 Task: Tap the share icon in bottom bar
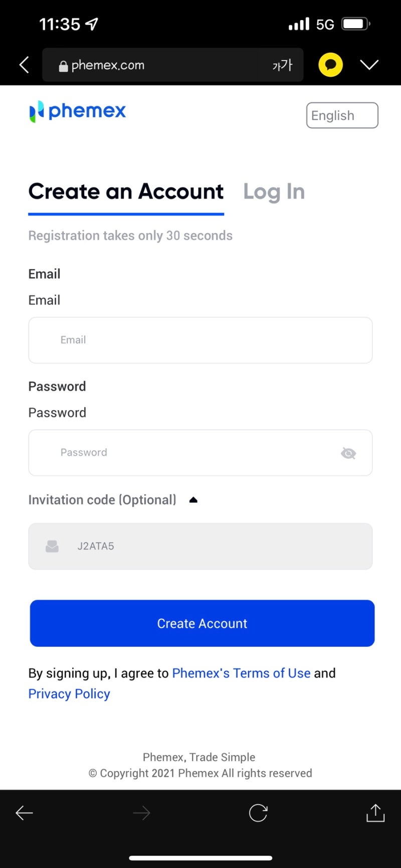tap(375, 813)
